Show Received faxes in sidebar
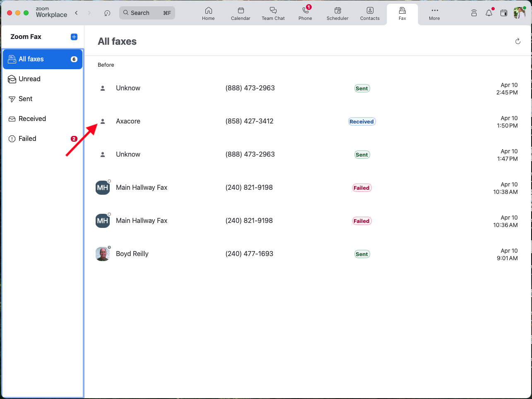This screenshot has height=399, width=532. tap(43, 119)
